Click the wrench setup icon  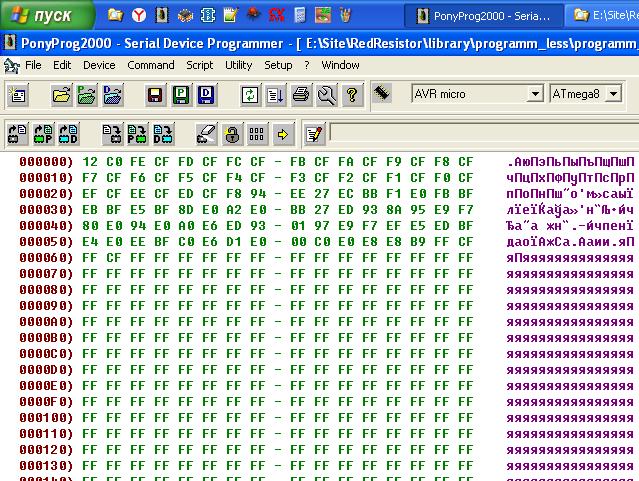pyautogui.click(x=326, y=95)
